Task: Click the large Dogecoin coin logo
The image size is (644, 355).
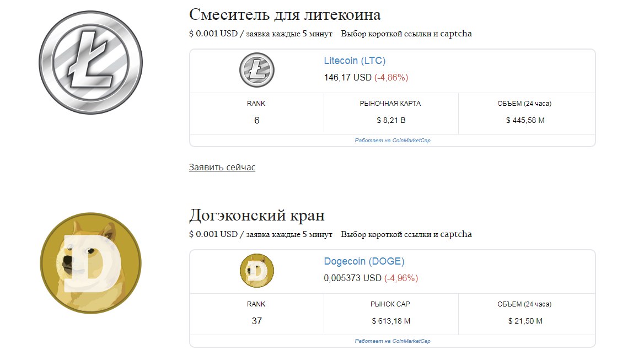Action: pos(90,263)
